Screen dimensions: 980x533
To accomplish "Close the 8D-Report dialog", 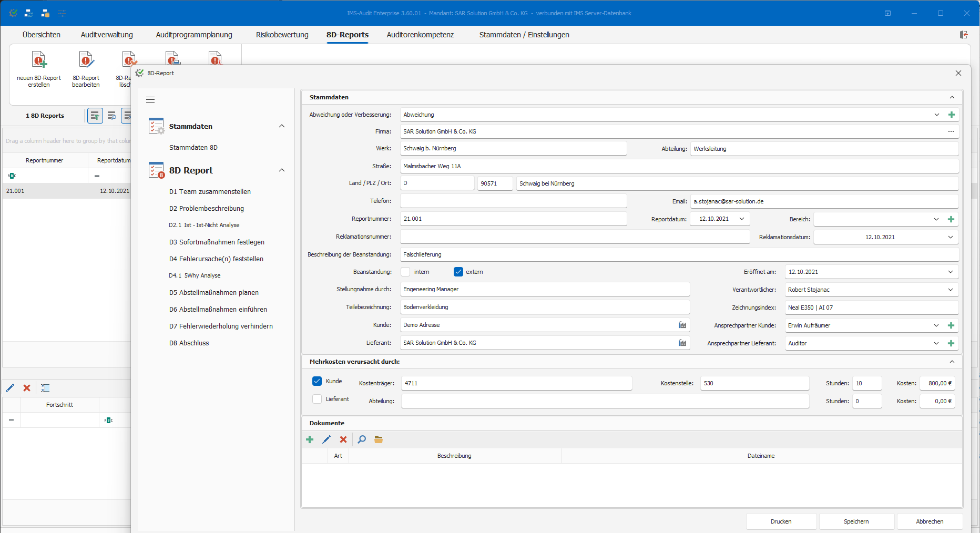I will [958, 73].
